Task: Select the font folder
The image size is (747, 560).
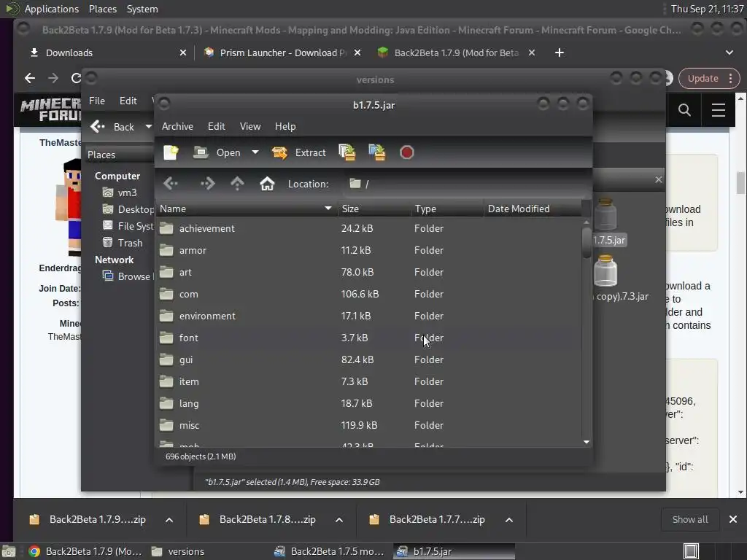Action: click(369, 338)
